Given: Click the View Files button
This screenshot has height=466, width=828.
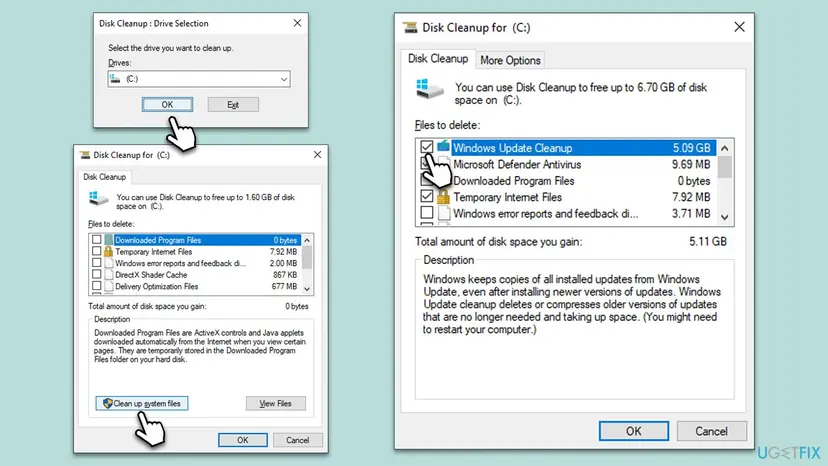Looking at the screenshot, I should click(276, 404).
